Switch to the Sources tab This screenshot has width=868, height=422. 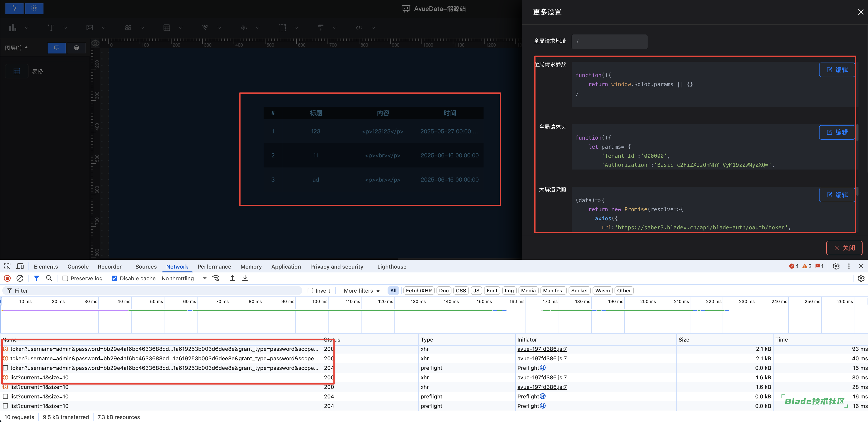pos(146,267)
